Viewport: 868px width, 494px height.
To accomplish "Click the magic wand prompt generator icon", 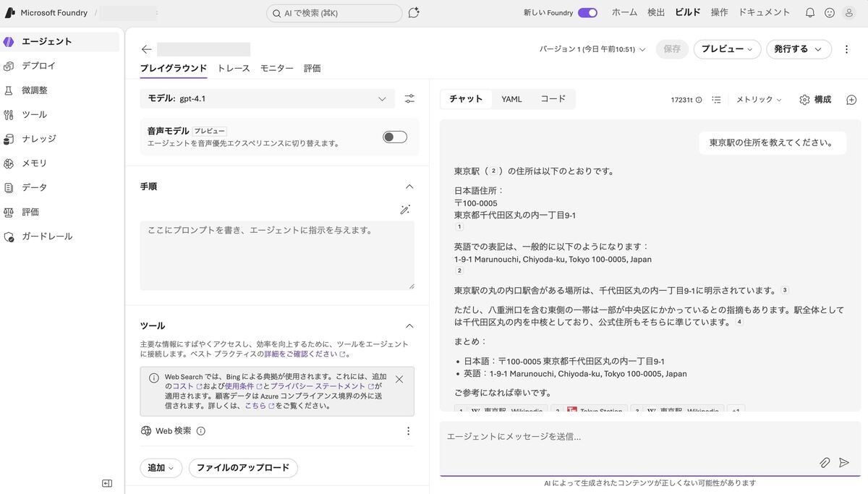I will 405,210.
